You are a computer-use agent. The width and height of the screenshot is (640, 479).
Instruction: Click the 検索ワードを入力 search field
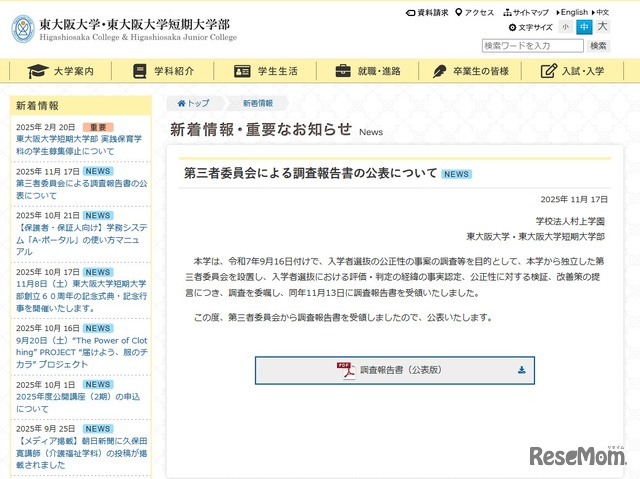[533, 46]
